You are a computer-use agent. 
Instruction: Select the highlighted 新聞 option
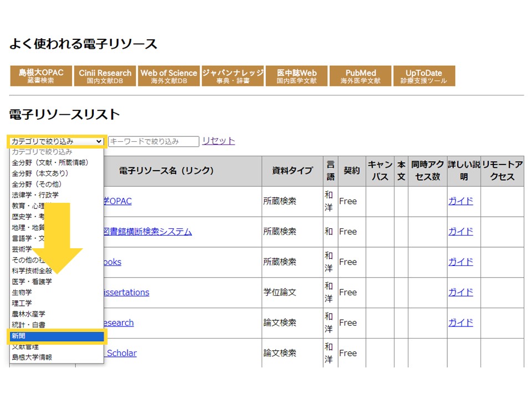pos(57,336)
